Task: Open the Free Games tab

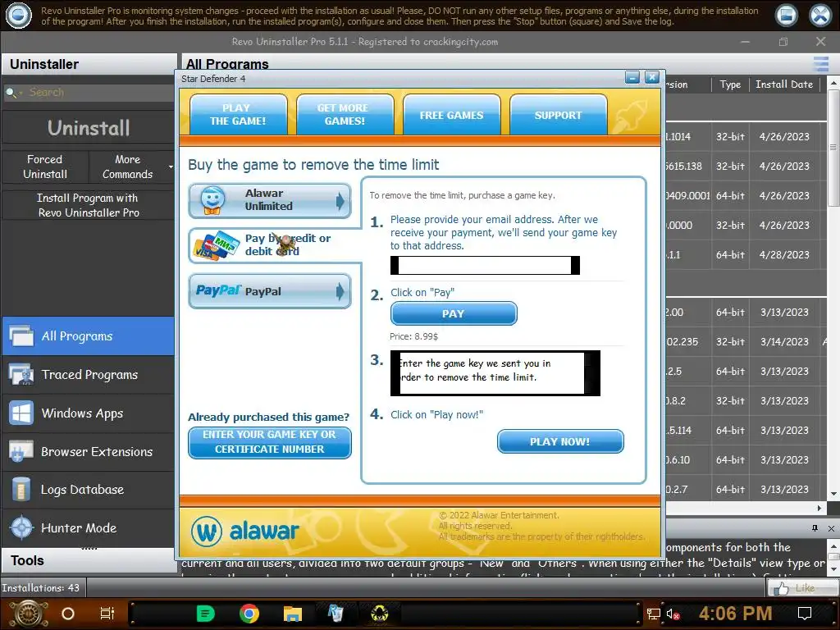Action: (452, 115)
